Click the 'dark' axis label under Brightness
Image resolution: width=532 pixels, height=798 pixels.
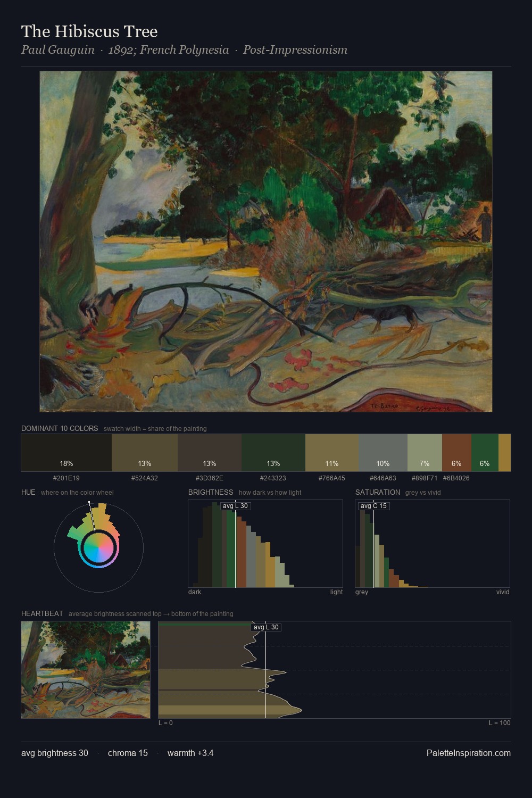click(x=195, y=592)
